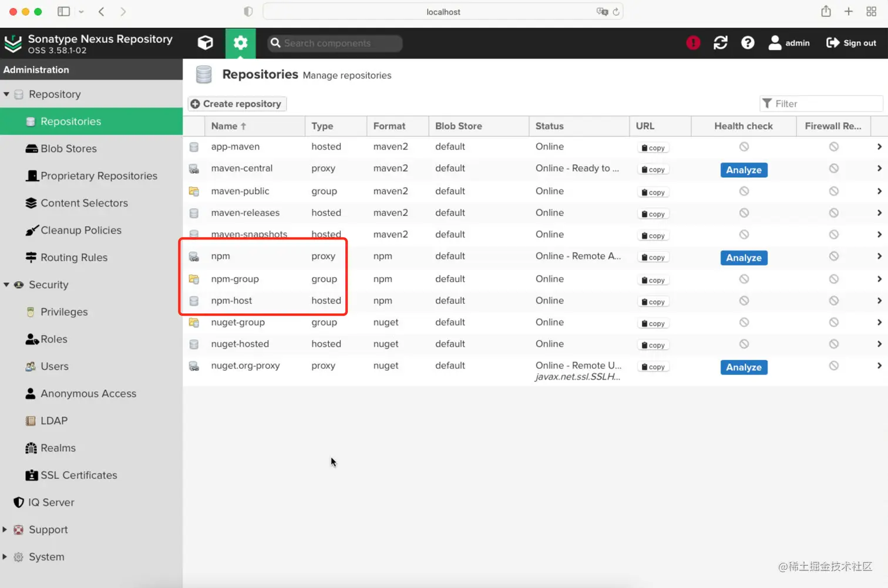Sort by the Type column header
Screen dimensions: 888x588
click(335, 126)
